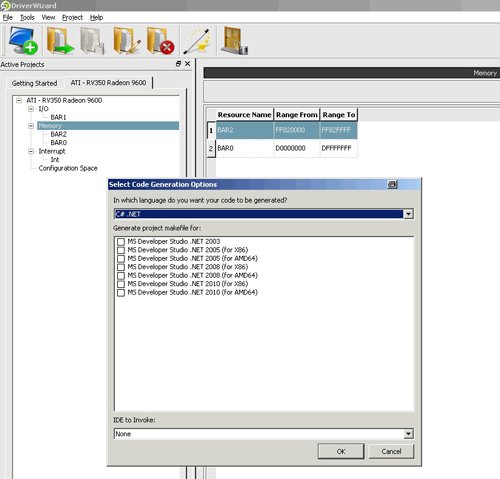Open the Tools menu
The width and height of the screenshot is (500, 479).
(27, 17)
